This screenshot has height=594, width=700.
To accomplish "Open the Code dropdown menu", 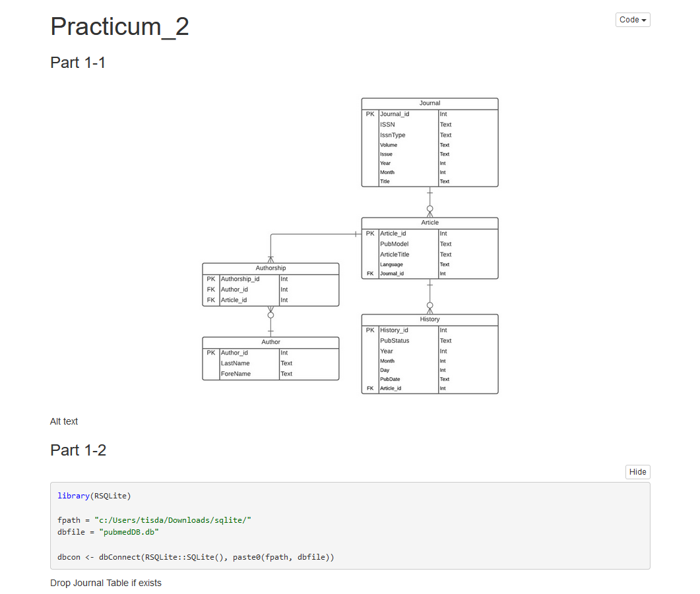I will (631, 20).
